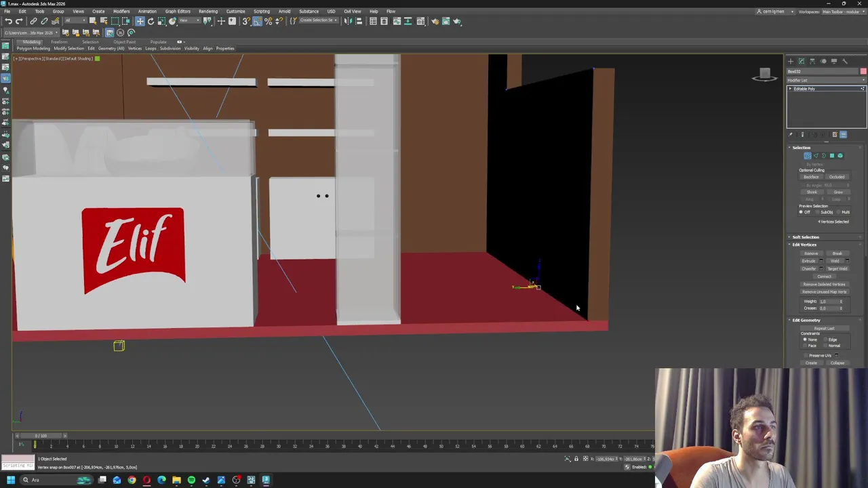Click the Target Weld button
The width and height of the screenshot is (868, 488).
point(837,268)
